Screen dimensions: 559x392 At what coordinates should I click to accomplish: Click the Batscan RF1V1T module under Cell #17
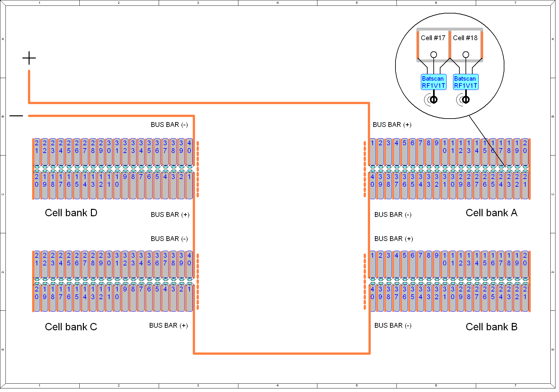click(434, 82)
